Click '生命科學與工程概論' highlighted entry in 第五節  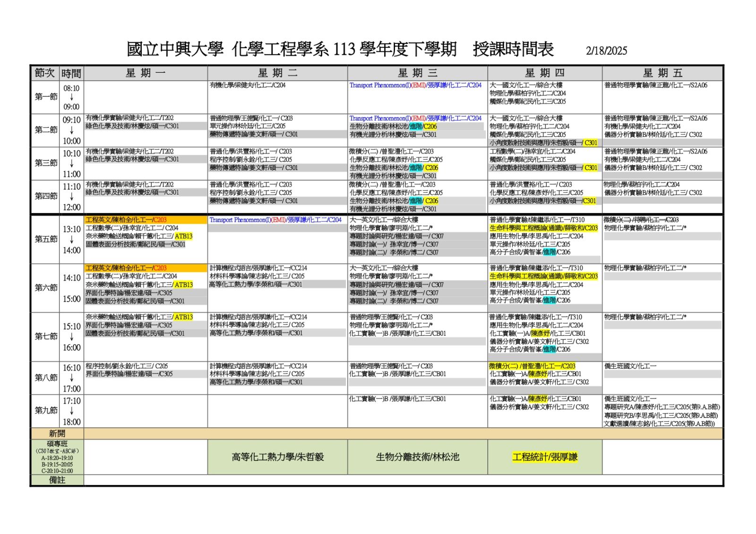[543, 229]
